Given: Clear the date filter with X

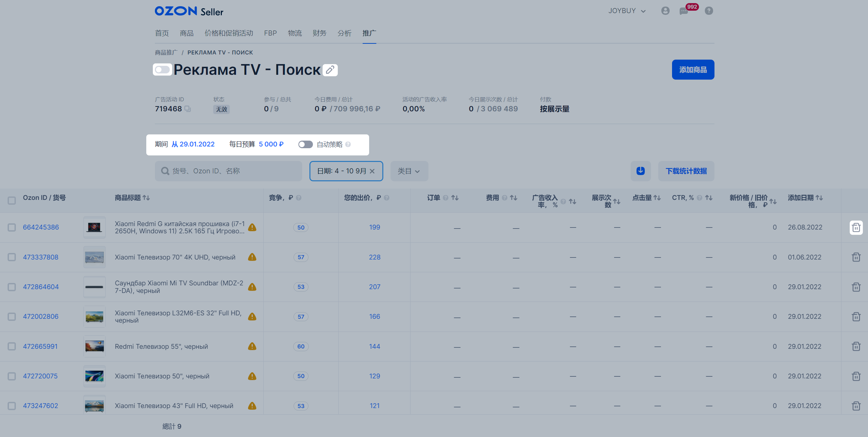Looking at the screenshot, I should point(372,171).
